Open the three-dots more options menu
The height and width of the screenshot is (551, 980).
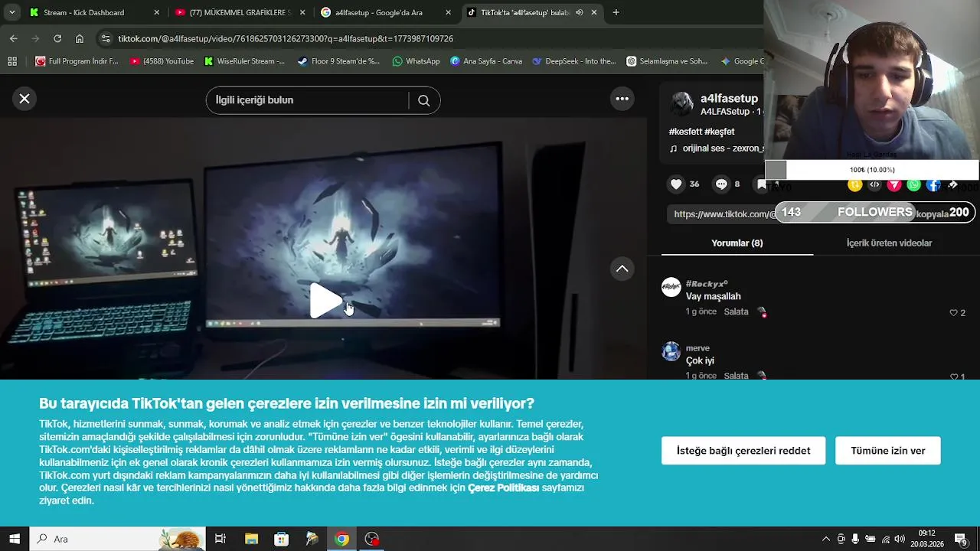(622, 99)
